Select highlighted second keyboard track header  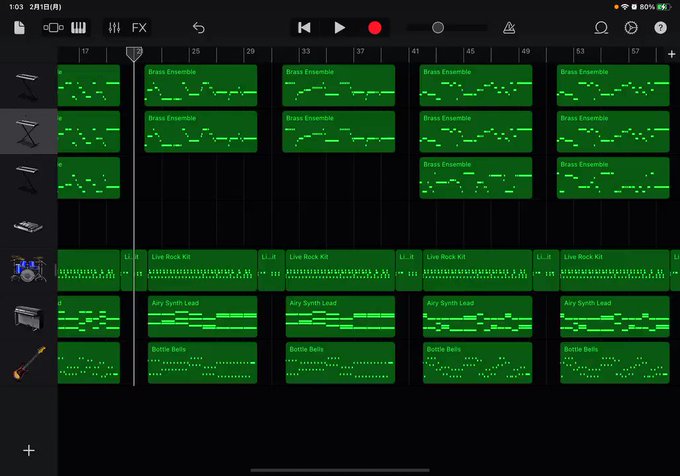tap(29, 131)
